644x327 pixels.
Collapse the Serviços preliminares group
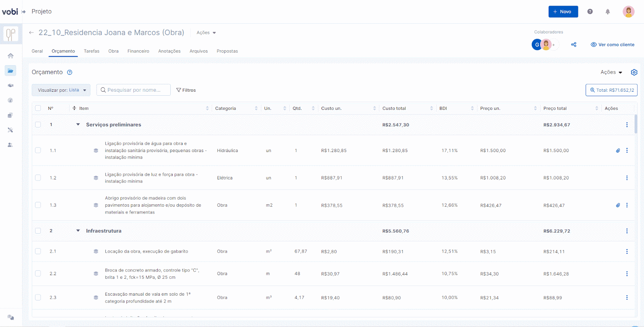tap(78, 125)
